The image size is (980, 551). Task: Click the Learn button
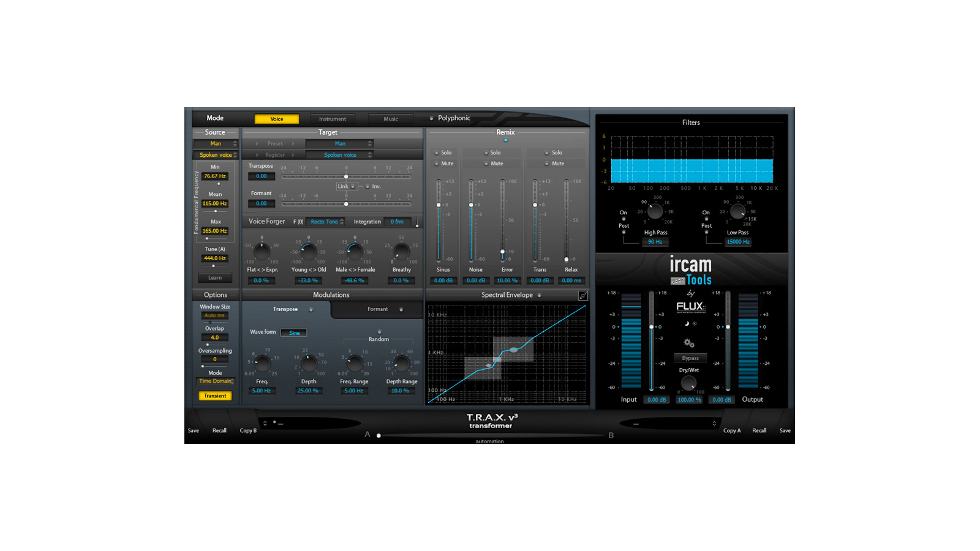215,278
